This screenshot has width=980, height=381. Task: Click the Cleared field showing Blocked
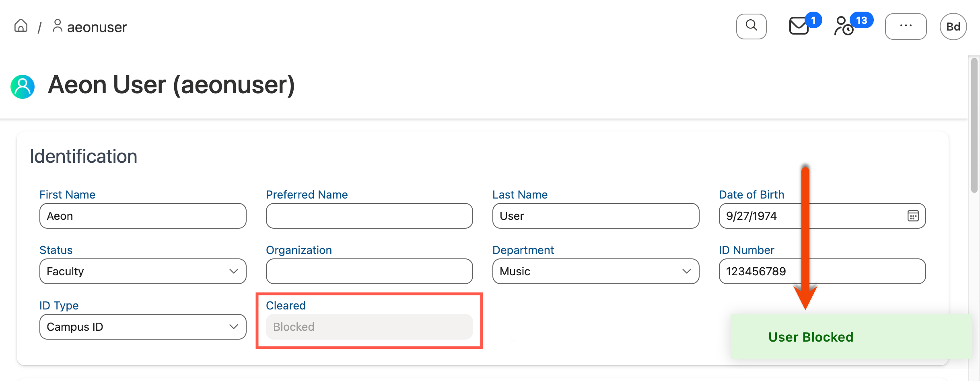[x=369, y=327]
